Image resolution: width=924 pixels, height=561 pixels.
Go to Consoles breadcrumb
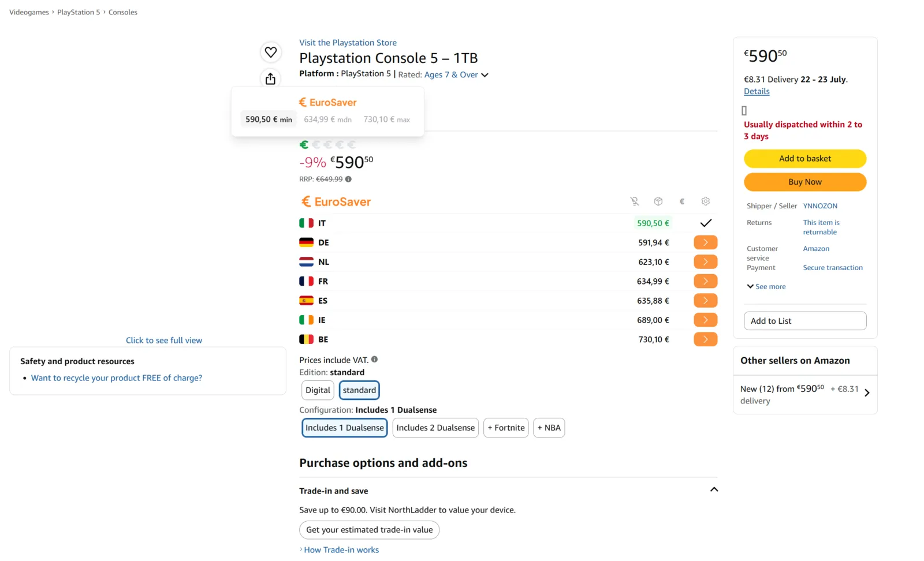tap(123, 12)
